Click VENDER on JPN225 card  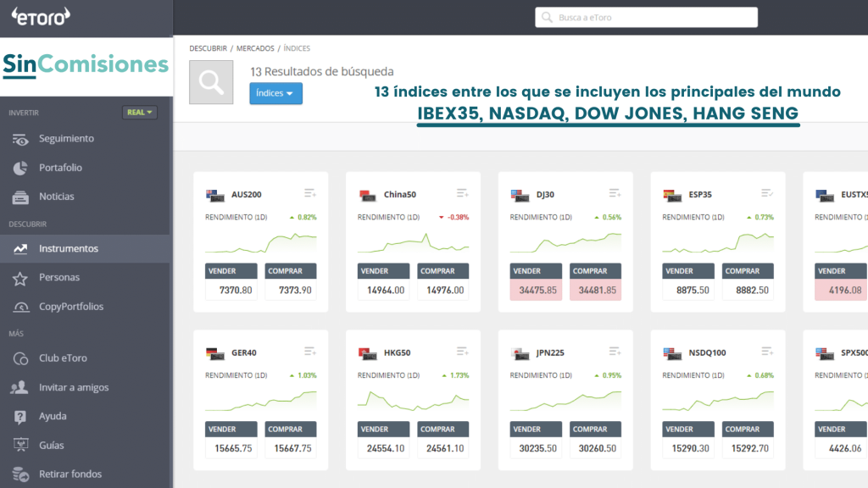[x=536, y=430]
